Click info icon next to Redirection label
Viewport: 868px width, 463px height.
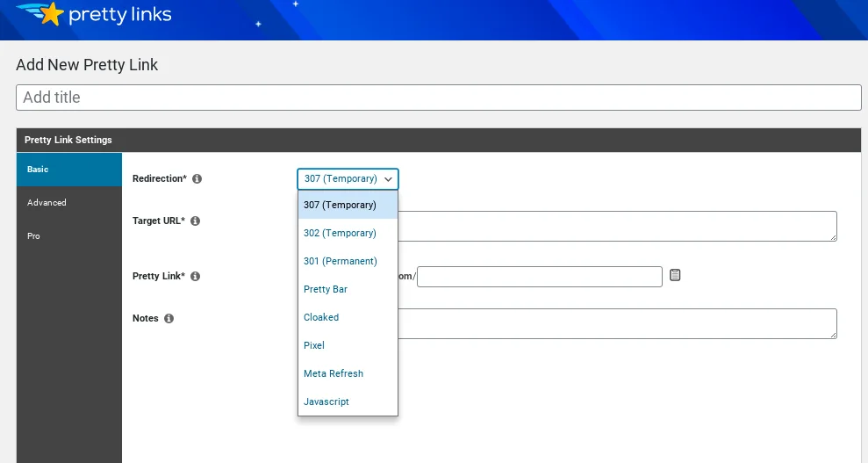[x=197, y=179]
